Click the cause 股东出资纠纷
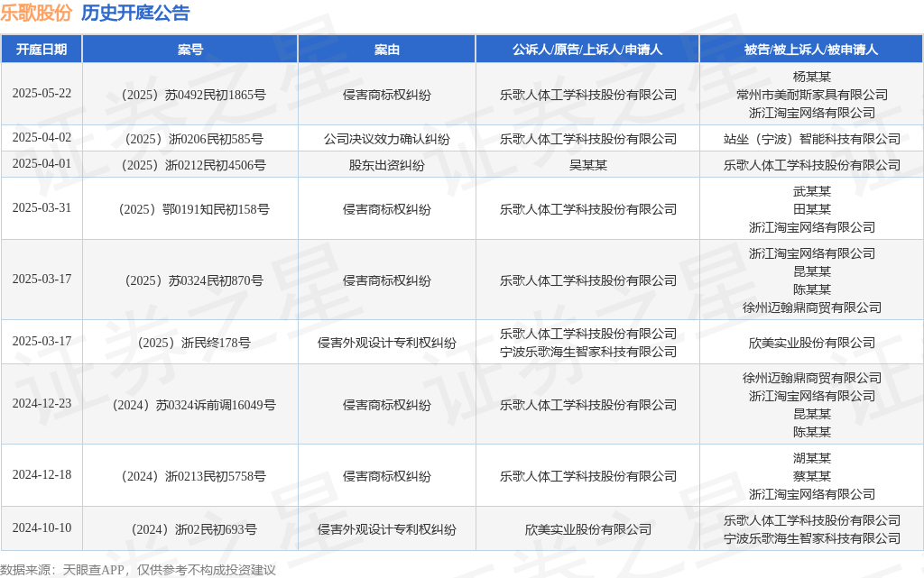The height and width of the screenshot is (578, 924). [x=386, y=165]
